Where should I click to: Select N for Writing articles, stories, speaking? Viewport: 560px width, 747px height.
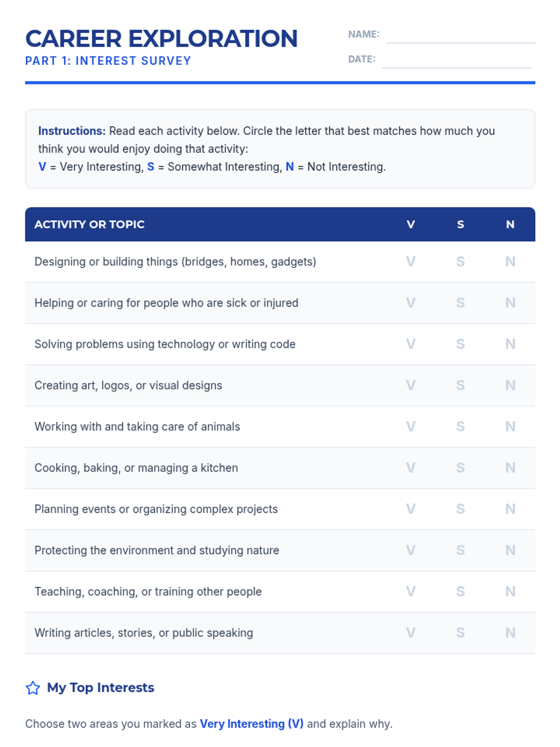point(511,633)
